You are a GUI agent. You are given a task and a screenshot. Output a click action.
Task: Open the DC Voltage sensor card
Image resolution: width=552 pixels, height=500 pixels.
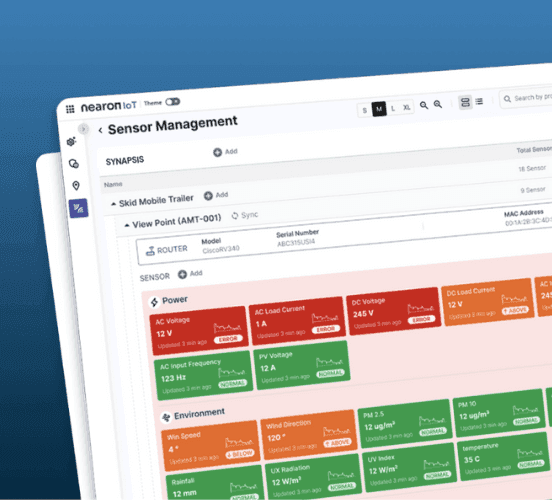click(x=394, y=311)
